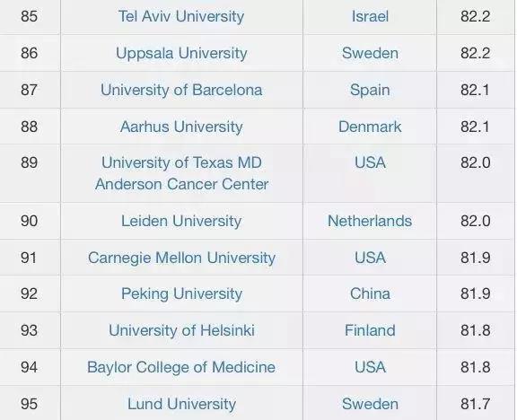The image size is (517, 420).
Task: Click Sweden link in Uppsala row
Action: coord(370,53)
